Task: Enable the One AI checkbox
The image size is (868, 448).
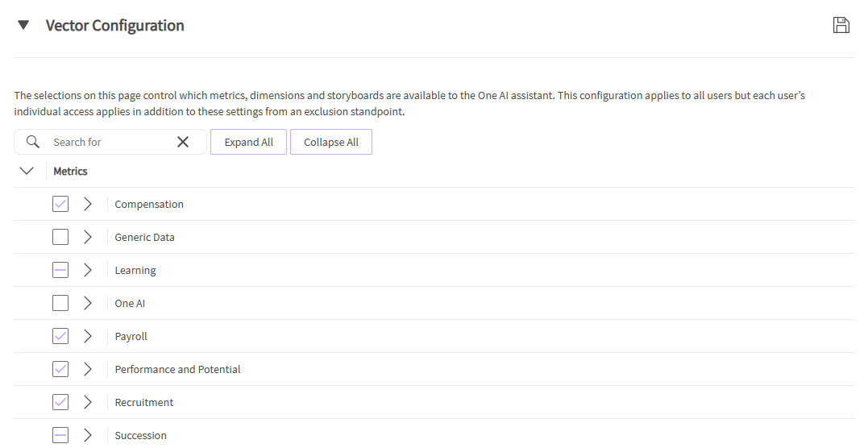Action: coord(60,303)
